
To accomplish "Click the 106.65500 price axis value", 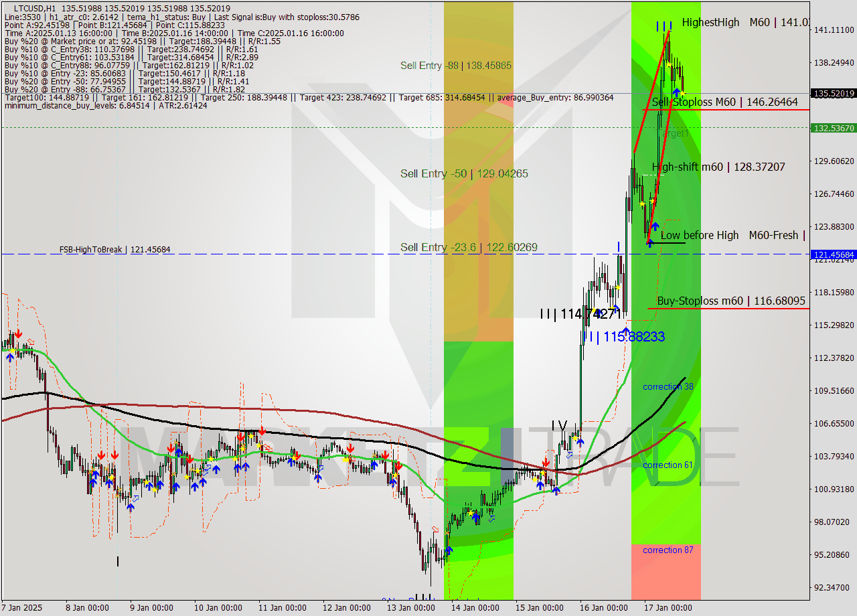I will [x=834, y=423].
